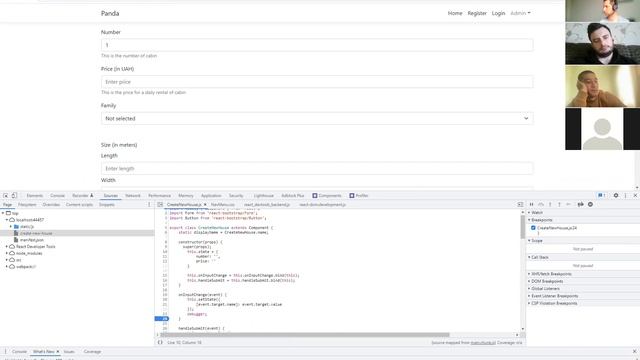Uncheck the CreateNewHouse.js:24 breakpoint checkbox
The image size is (640, 360).
533,228
